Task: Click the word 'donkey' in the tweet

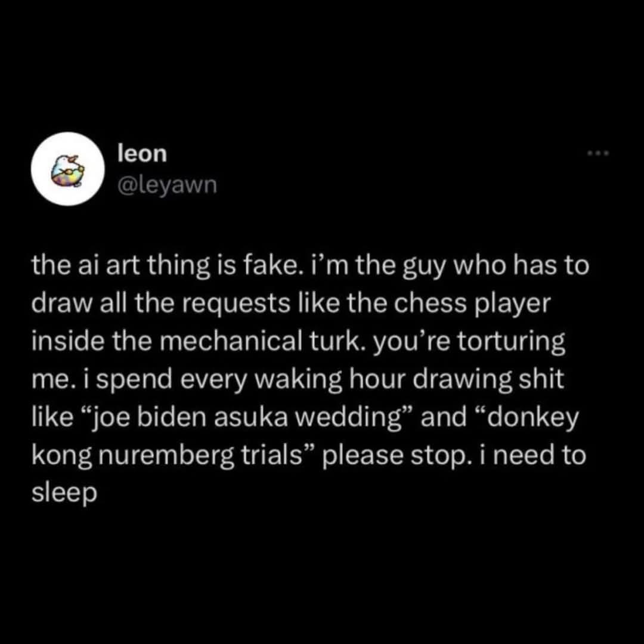Action: point(534,417)
